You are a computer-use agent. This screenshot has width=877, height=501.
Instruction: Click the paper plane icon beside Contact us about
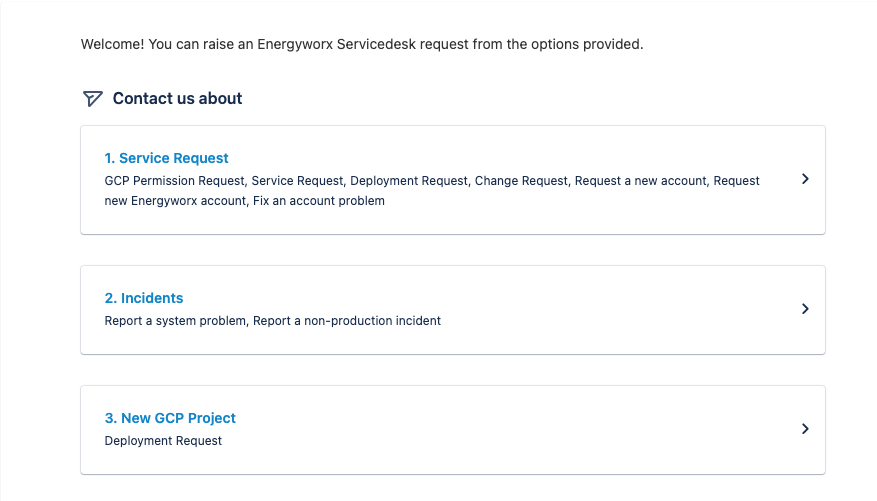tap(92, 98)
